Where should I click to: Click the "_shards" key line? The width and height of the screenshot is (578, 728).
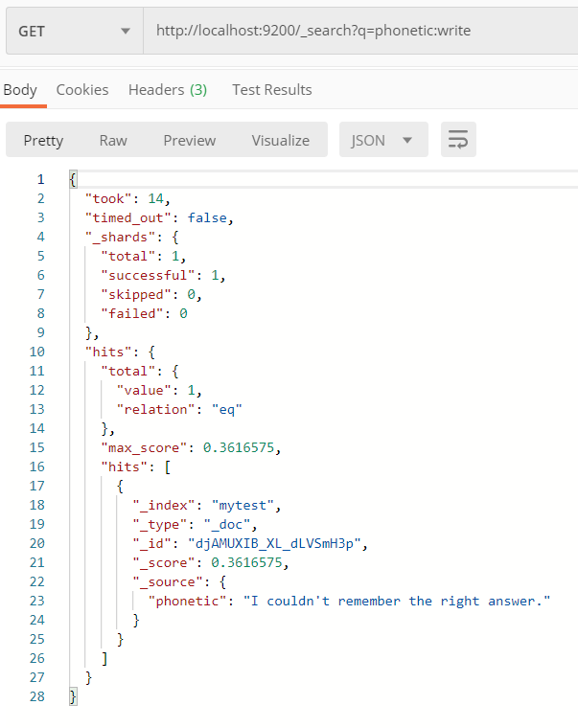point(131,238)
